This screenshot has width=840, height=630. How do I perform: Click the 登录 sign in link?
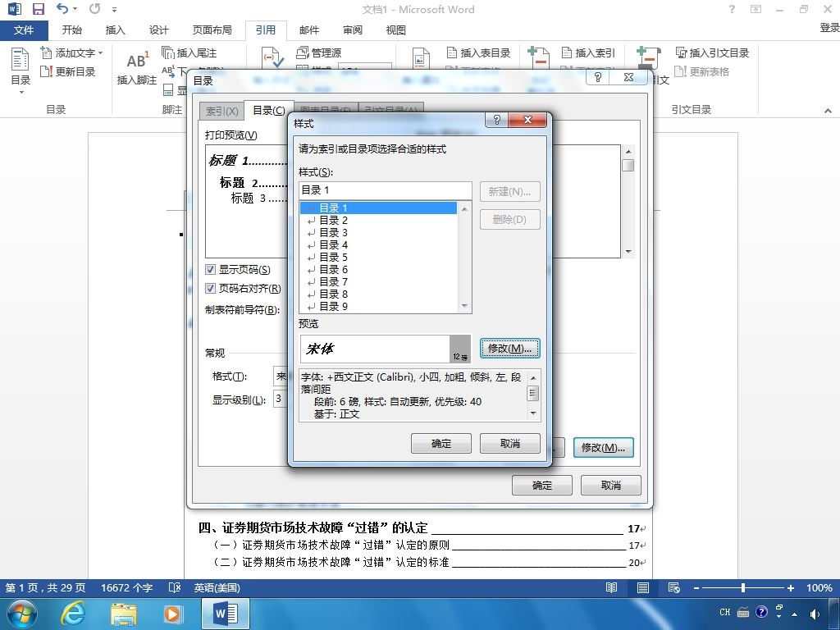point(829,28)
